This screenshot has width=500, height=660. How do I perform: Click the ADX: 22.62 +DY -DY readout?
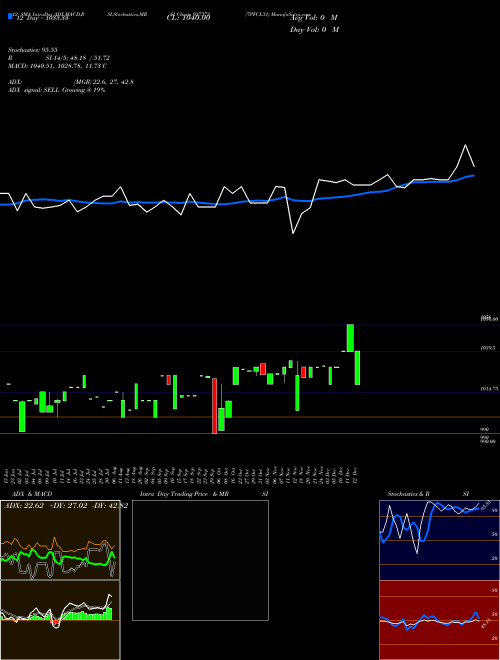[66, 506]
